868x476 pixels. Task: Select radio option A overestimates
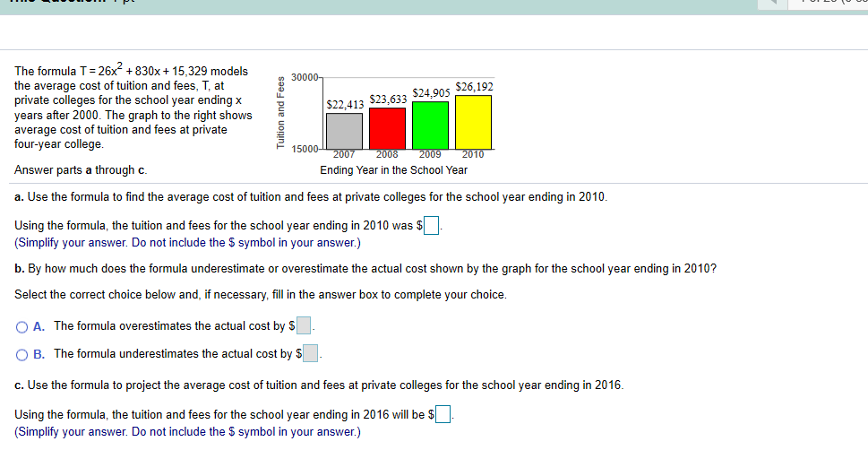coord(22,327)
